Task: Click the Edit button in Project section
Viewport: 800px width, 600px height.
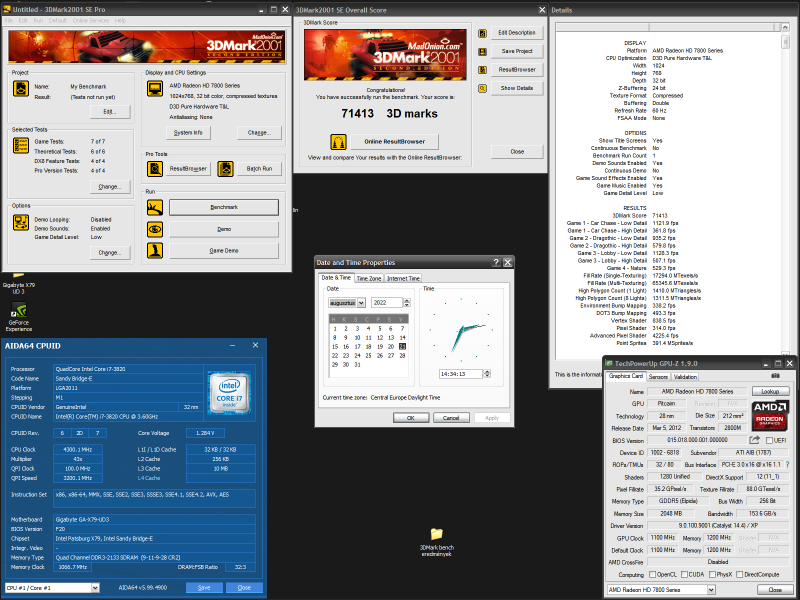Action: (x=110, y=111)
